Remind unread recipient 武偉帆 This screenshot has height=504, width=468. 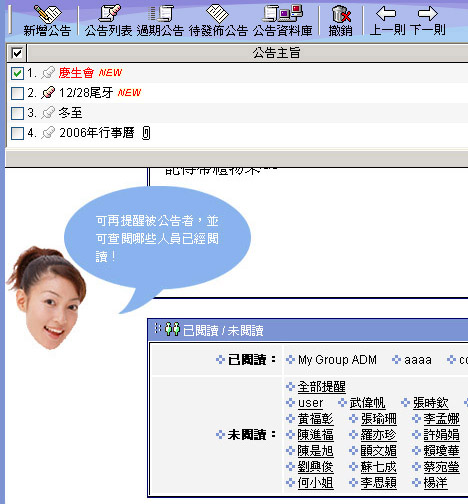coord(367,403)
